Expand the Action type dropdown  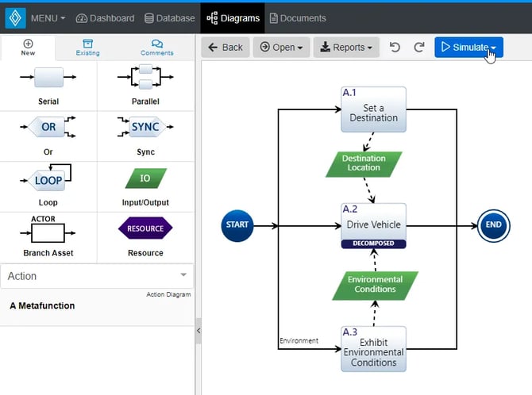[x=97, y=276]
